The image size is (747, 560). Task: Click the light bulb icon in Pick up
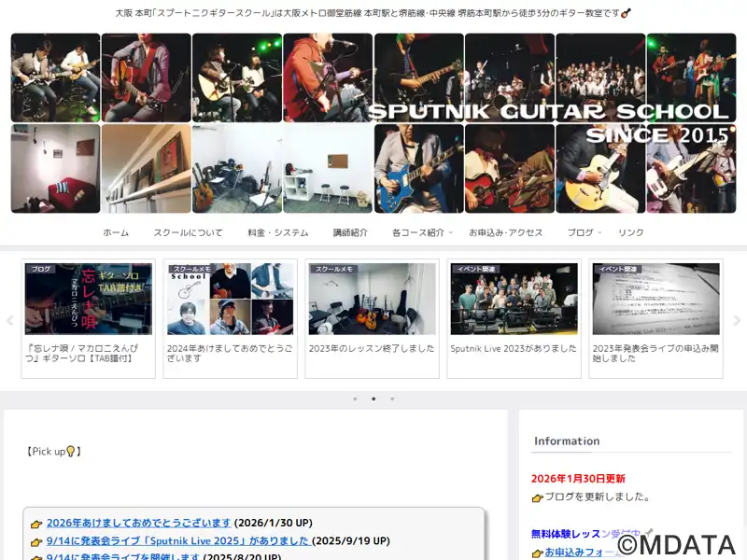coord(71,451)
